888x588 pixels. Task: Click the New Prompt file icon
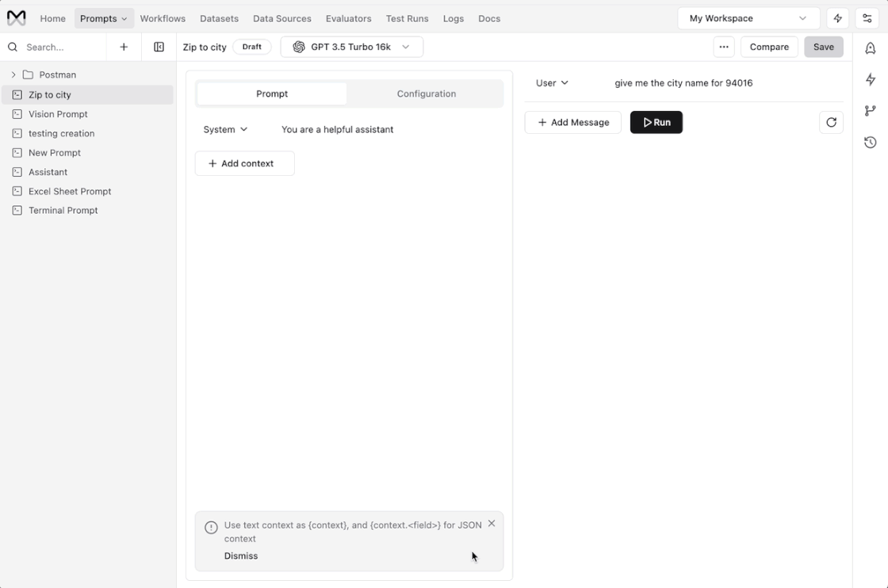tap(17, 152)
